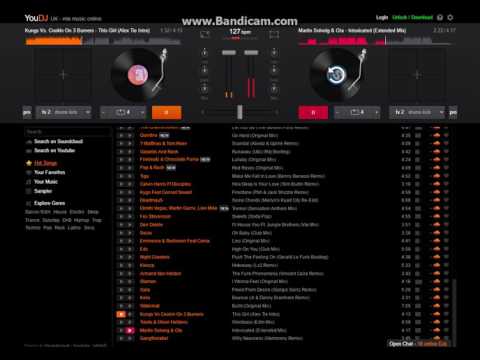Load Calvin Harris Ft Disciples to left deck
The width and height of the screenshot is (480, 360).
121,184
